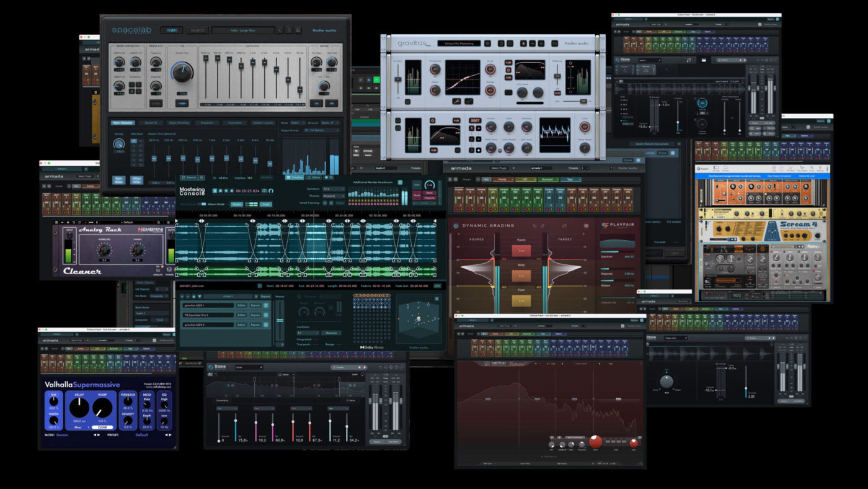
Task: Click the gear icon beside the Session button
Action: point(202,177)
